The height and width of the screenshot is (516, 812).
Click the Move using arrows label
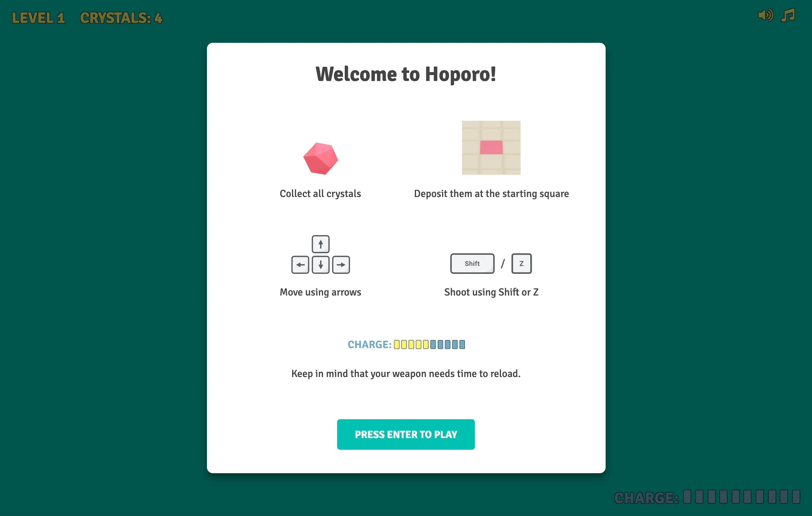pos(320,292)
